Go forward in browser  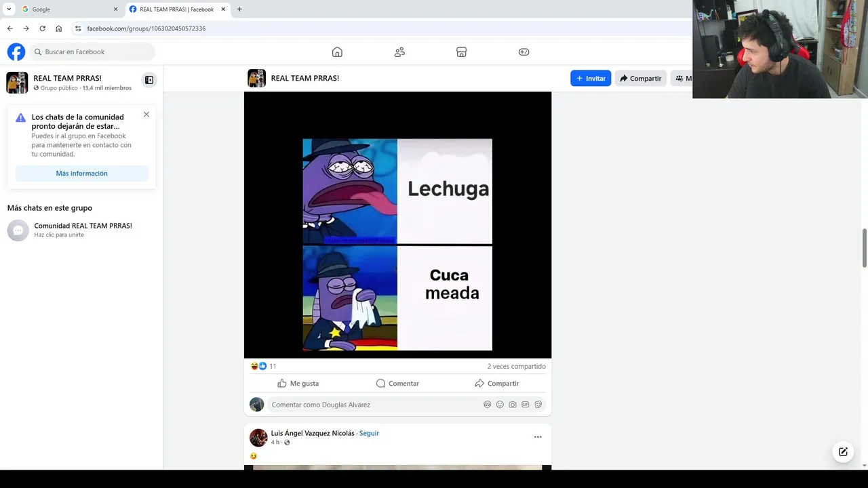click(x=26, y=28)
